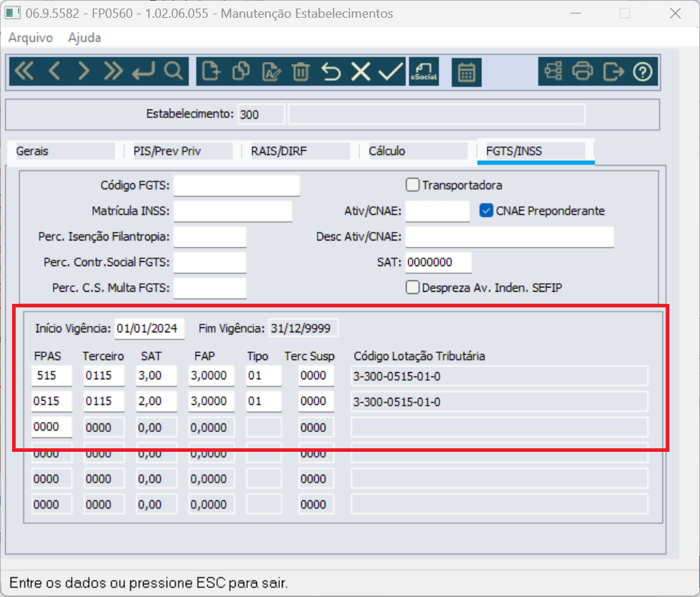
Task: Click the Perc. Isenção Filantropia field
Action: (x=210, y=236)
